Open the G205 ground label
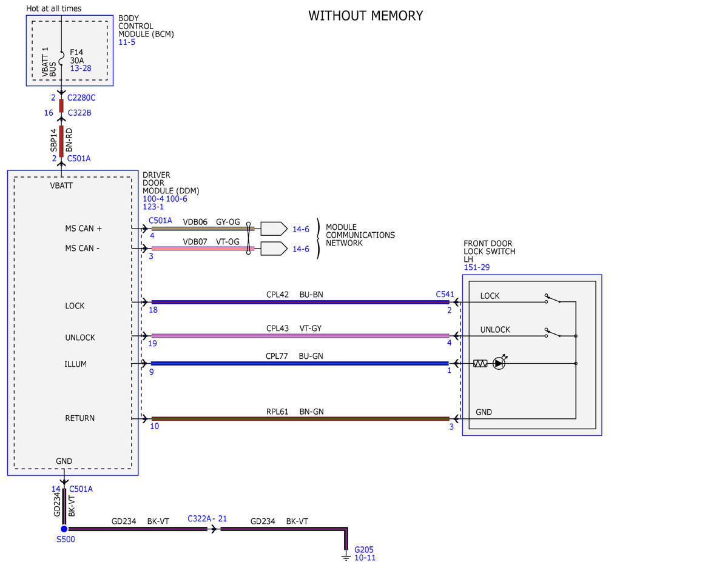Viewport: 728px width, 562px height. tap(364, 550)
